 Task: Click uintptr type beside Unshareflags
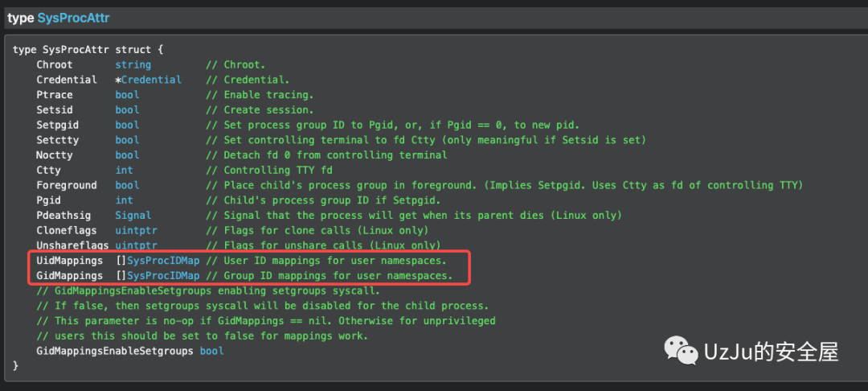[136, 245]
